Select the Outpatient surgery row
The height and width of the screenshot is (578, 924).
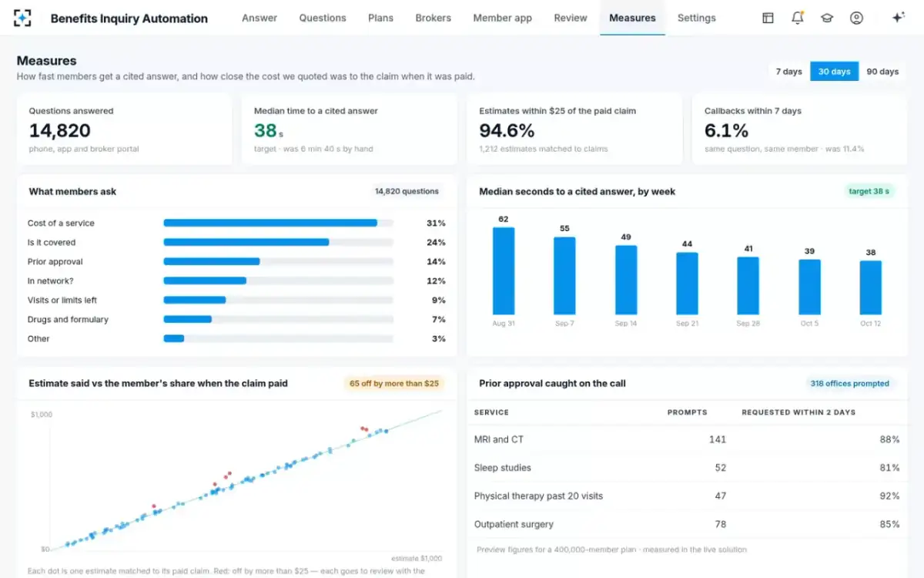[687, 524]
